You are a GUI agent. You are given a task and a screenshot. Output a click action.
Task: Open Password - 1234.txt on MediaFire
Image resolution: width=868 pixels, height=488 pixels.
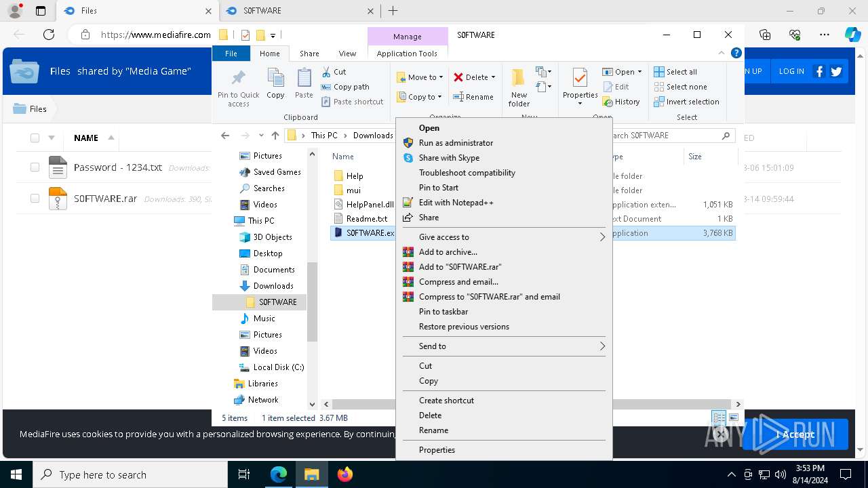pos(118,167)
